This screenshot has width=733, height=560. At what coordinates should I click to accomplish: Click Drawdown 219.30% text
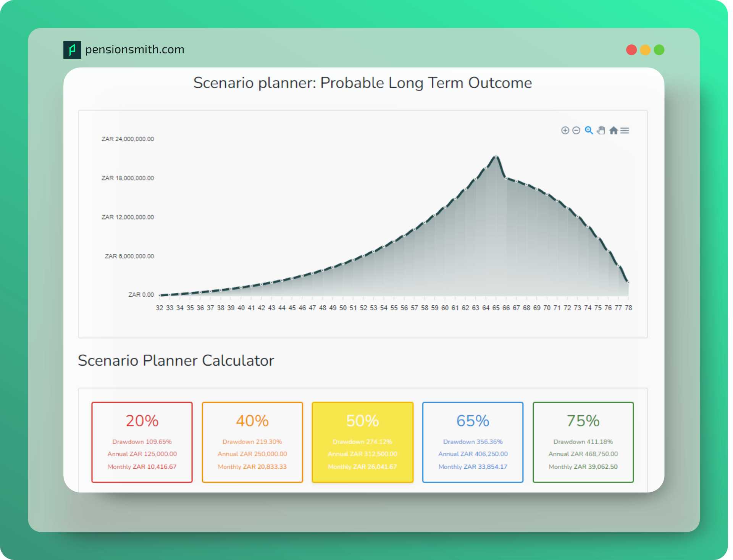click(252, 442)
